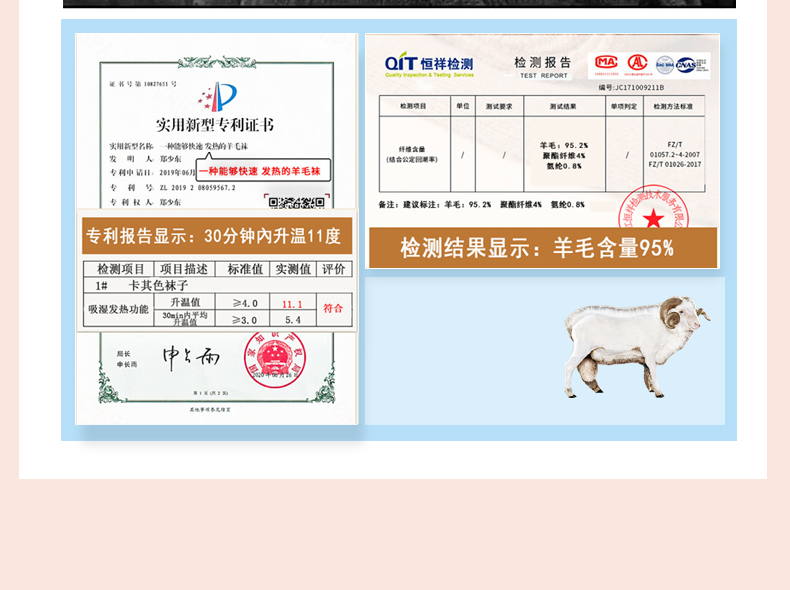Image resolution: width=790 pixels, height=590 pixels.
Task: Open the patent certificate image
Action: coord(217,229)
